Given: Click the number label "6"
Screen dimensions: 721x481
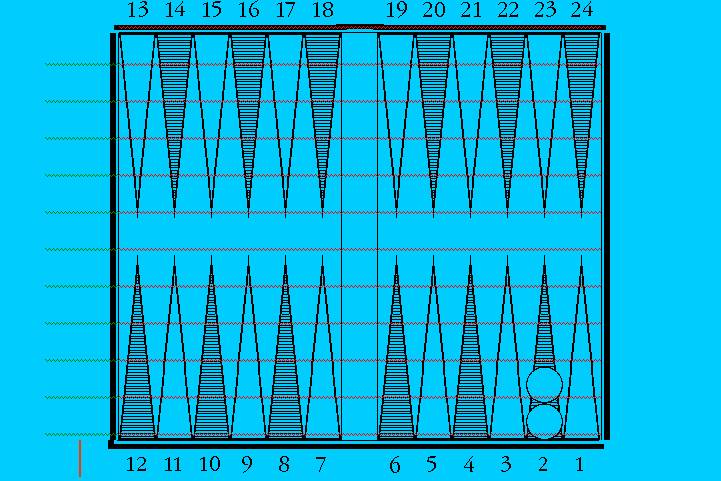Looking at the screenshot, I should [x=395, y=465].
